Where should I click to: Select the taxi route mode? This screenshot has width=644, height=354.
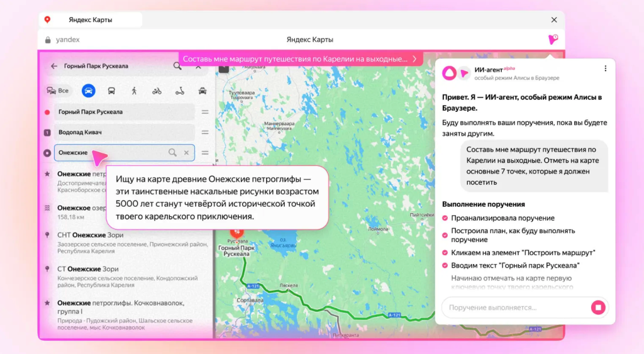[202, 91]
